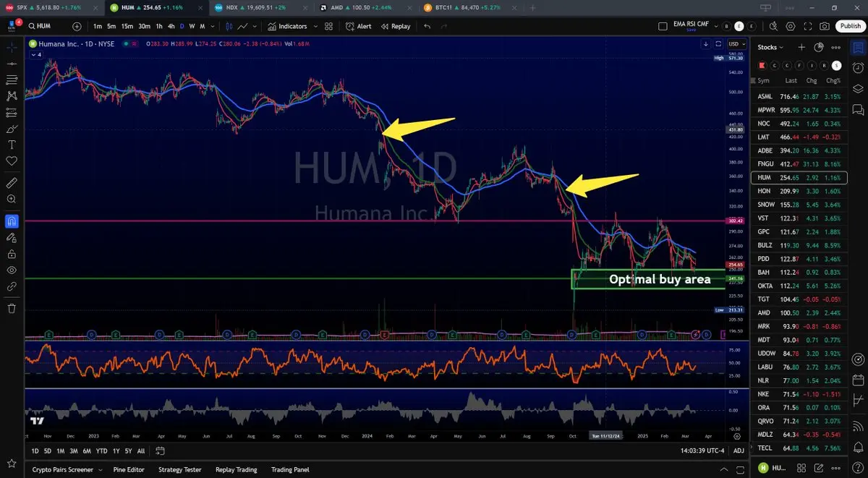
Task: Select the 4h timeframe
Action: tap(171, 26)
